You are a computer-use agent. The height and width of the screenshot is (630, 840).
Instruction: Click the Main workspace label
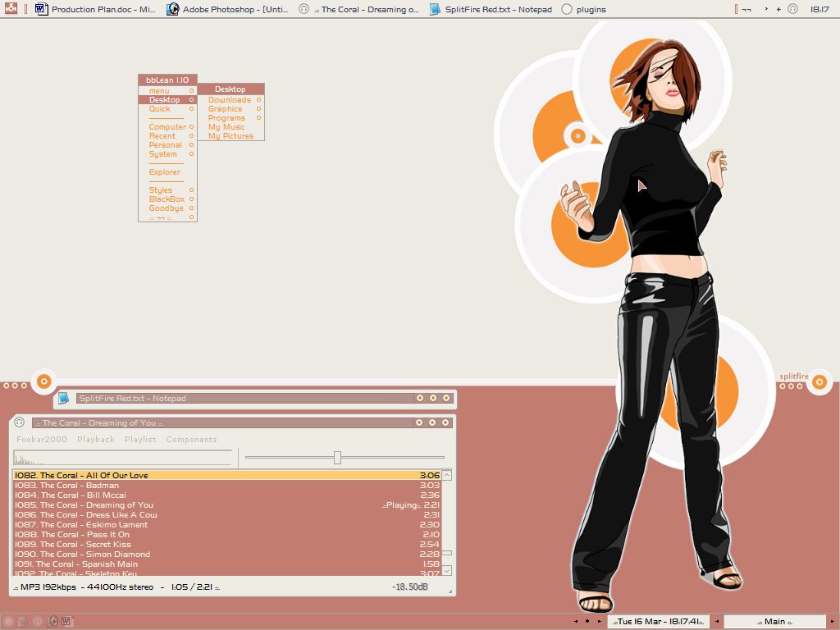(x=774, y=622)
